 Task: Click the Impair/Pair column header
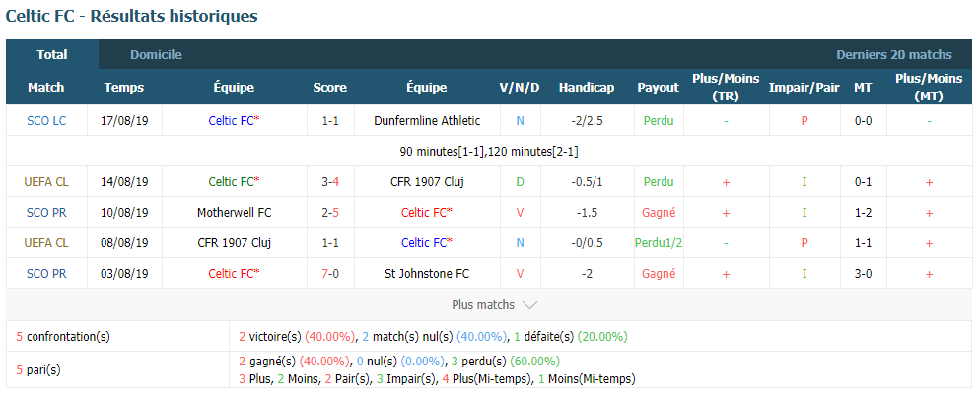[804, 88]
